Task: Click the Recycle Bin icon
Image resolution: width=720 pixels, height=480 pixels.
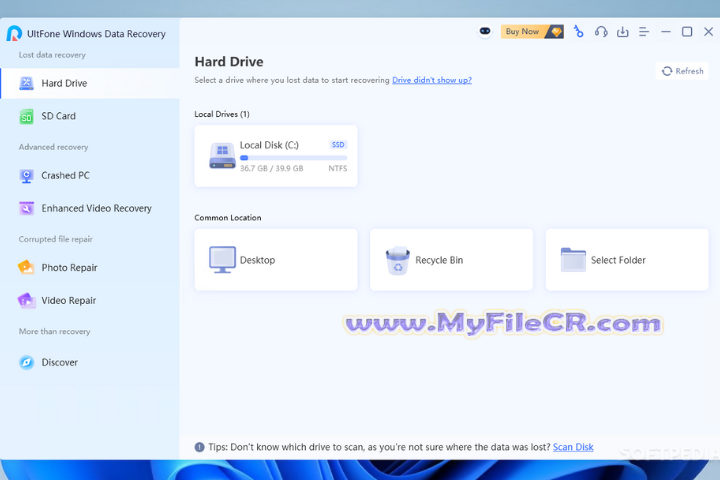Action: [x=398, y=260]
